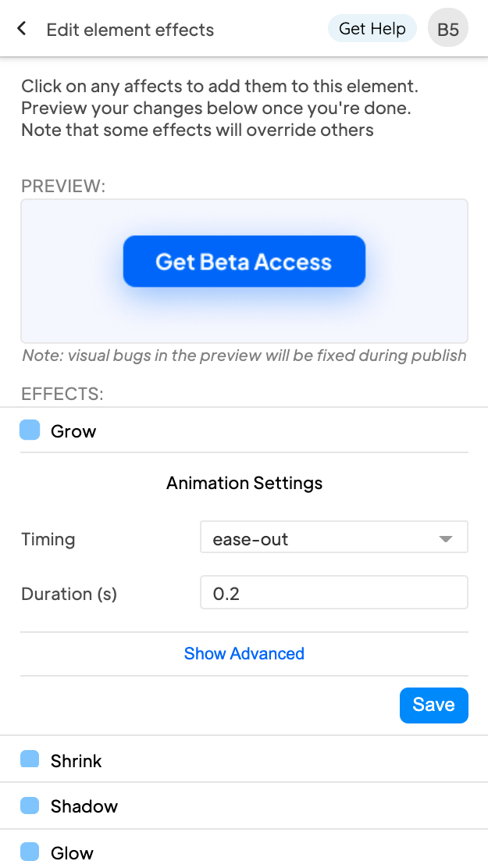Click the Get Beta Access preview button

coord(244,262)
